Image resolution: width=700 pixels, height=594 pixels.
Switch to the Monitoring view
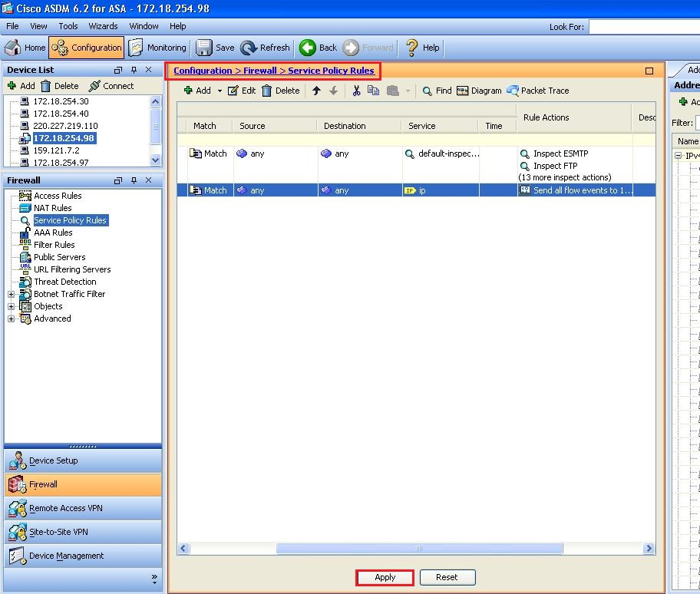(x=157, y=47)
